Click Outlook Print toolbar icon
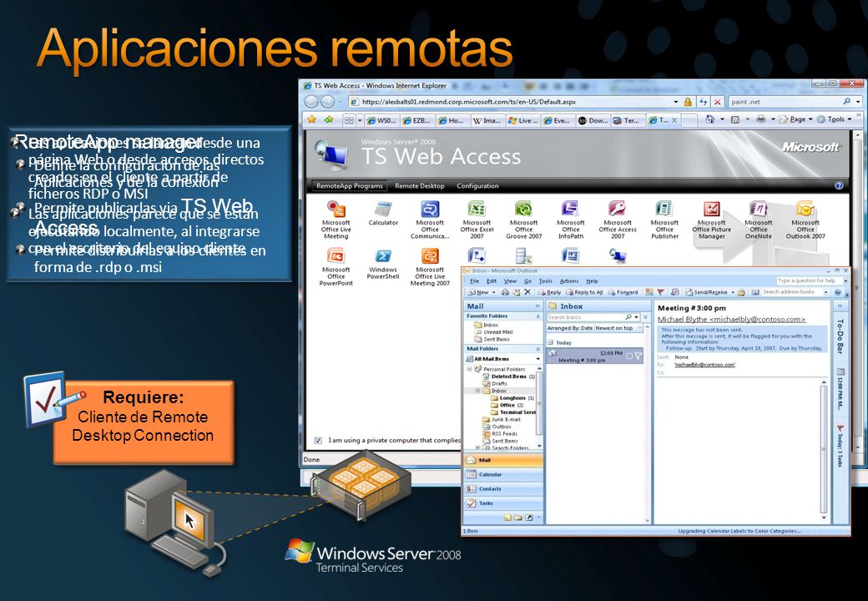The width and height of the screenshot is (868, 601). click(x=506, y=292)
